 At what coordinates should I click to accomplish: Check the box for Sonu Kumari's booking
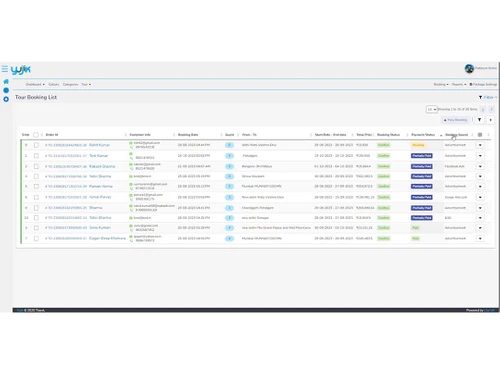coord(36,228)
